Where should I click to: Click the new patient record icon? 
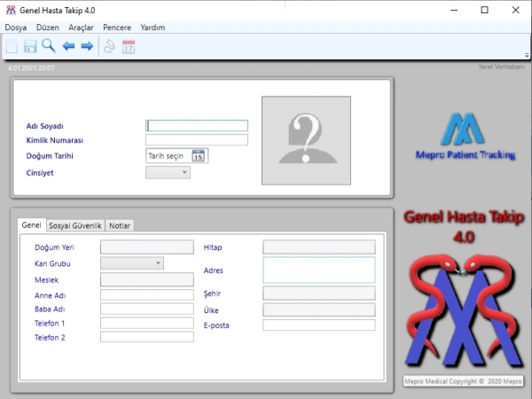point(12,46)
